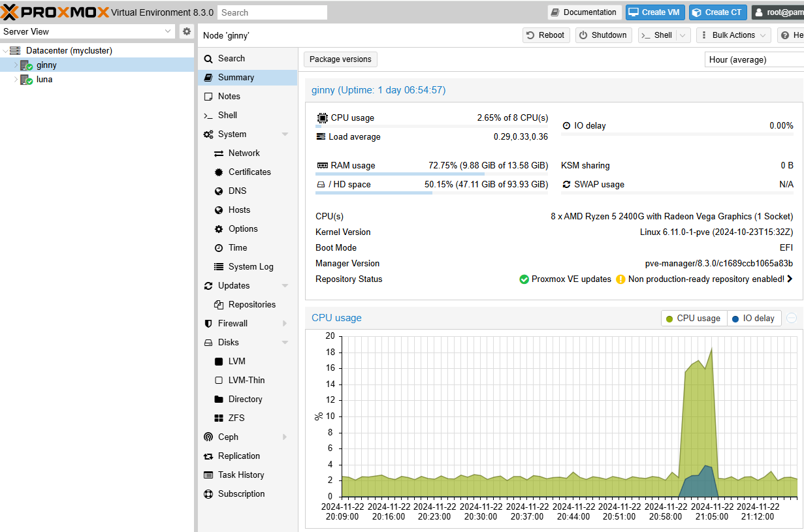Screen dimensions: 804x532
Task: Toggle IO delay series in chart legend
Action: (754, 318)
